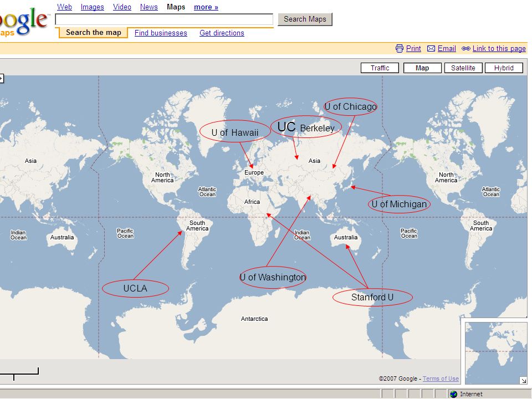Focus the map search text field
This screenshot has width=532, height=399.
[x=164, y=19]
